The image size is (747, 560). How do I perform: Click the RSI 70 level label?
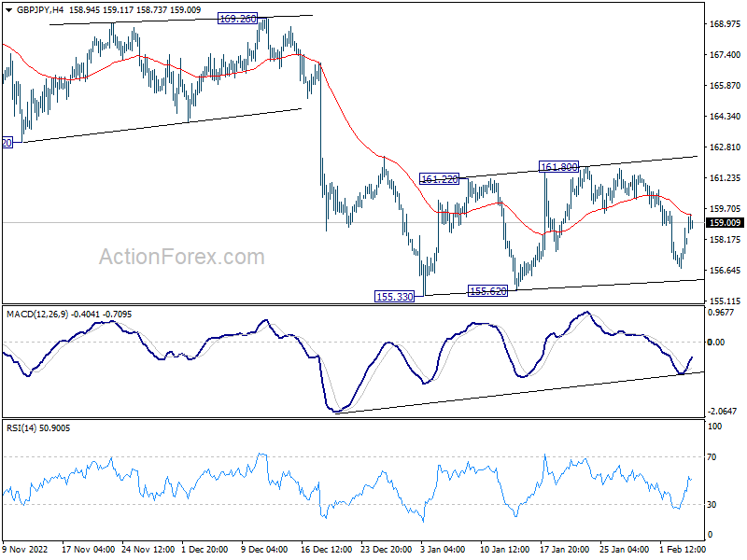(712, 457)
